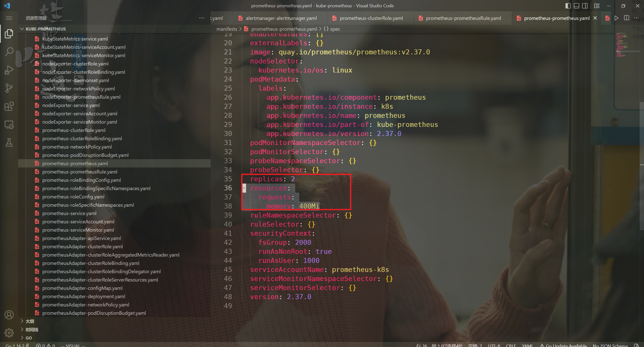This screenshot has width=644, height=347.
Task: Open the Accounts menu icon
Action: point(9,315)
